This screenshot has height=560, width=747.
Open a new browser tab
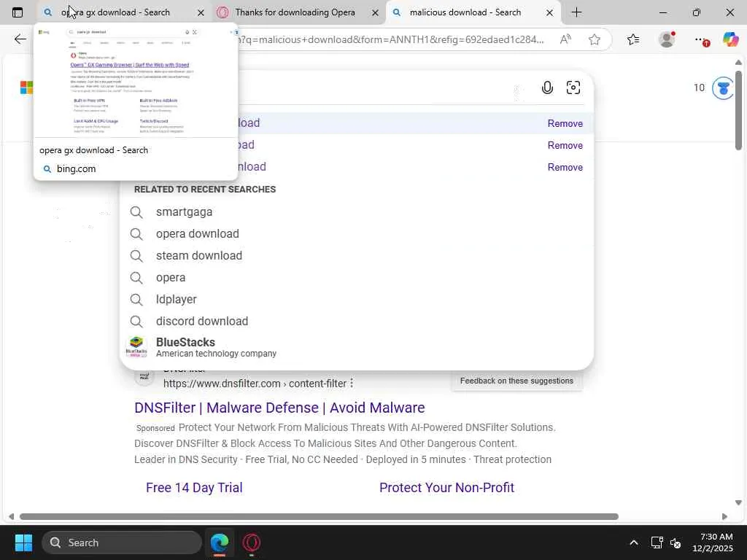576,12
